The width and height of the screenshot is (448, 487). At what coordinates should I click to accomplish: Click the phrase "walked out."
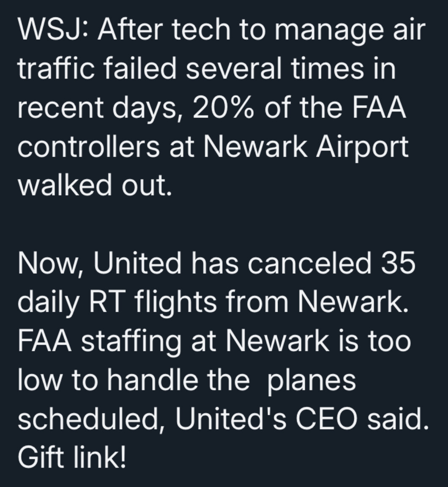(95, 185)
